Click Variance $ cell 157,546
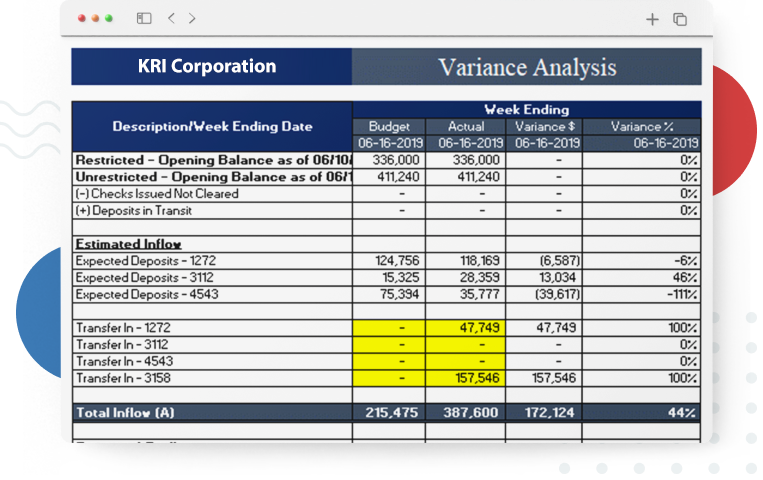This screenshot has width=763, height=480. (544, 378)
